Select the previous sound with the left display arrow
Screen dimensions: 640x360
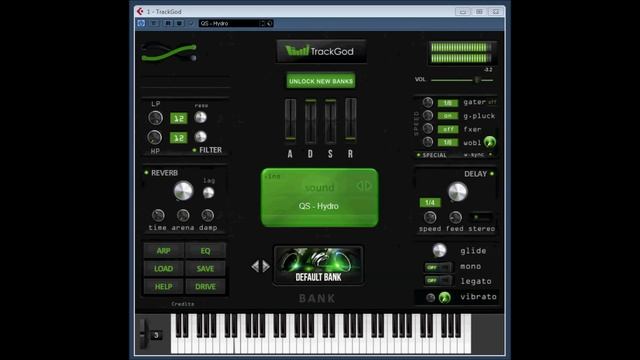(x=360, y=186)
